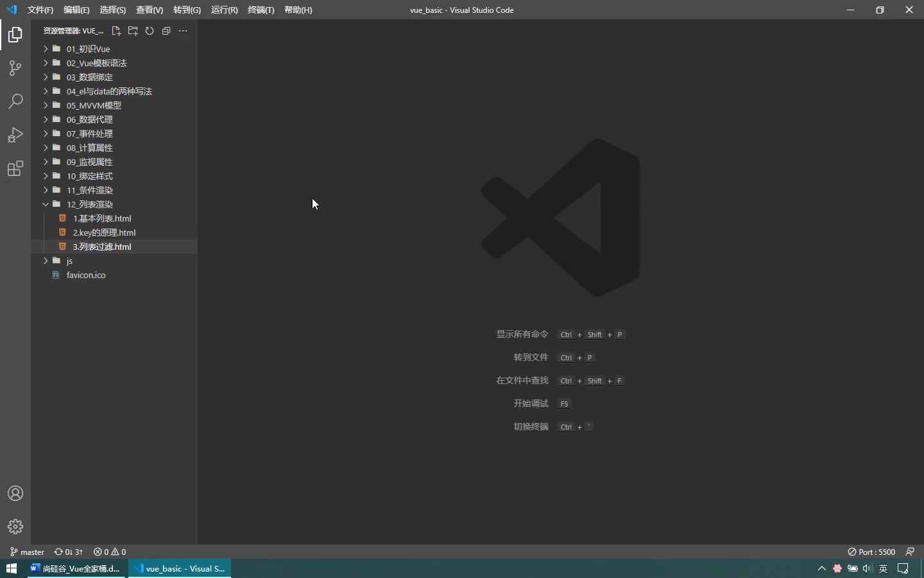Open the 查看(V) menu

[150, 10]
